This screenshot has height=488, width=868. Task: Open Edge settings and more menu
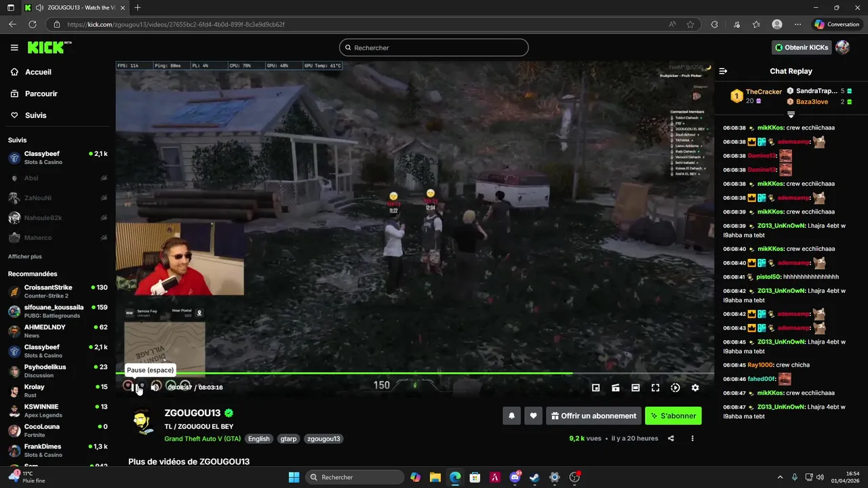coord(797,24)
